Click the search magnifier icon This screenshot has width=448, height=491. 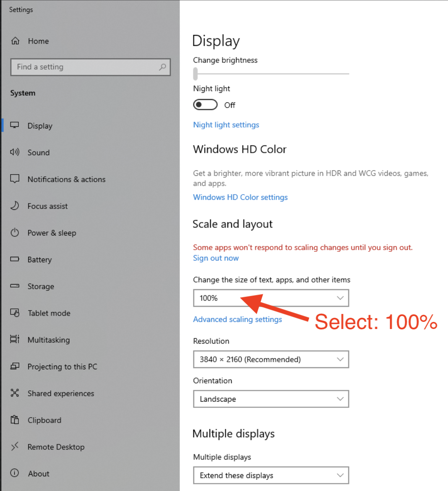[162, 67]
